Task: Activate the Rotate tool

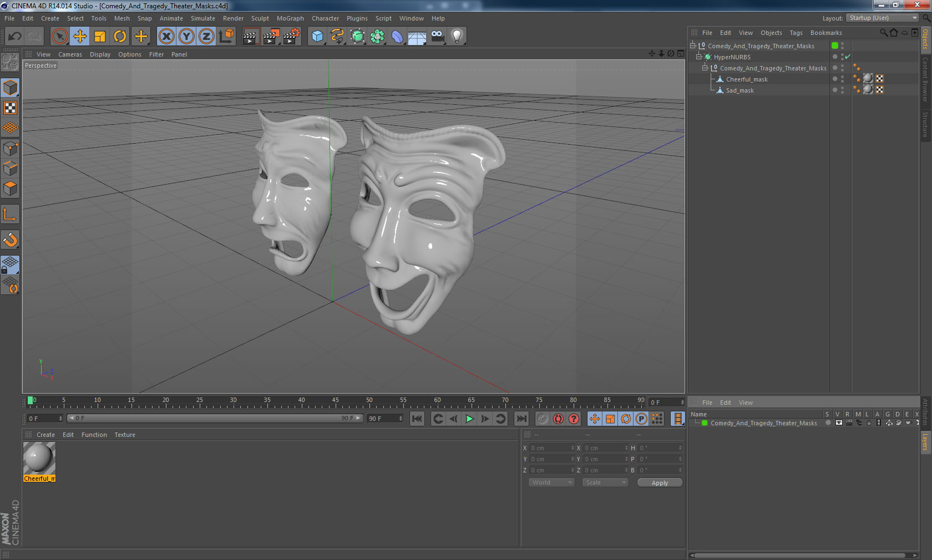Action: [x=120, y=37]
